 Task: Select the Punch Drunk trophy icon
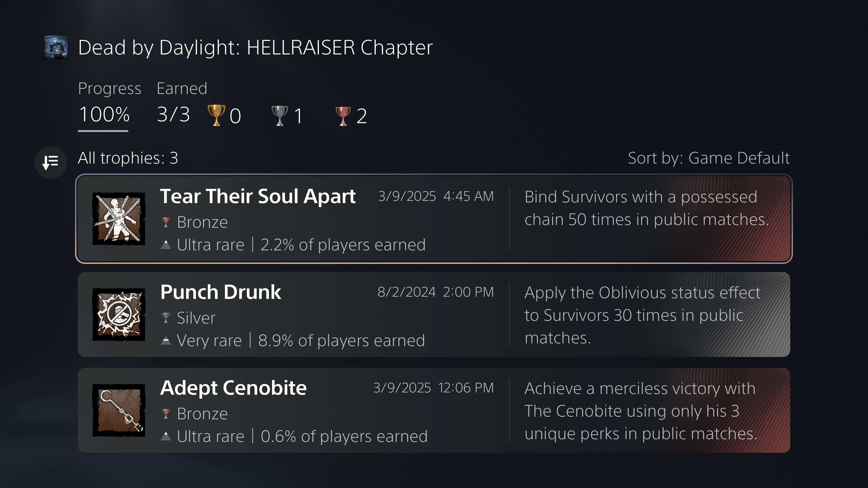pyautogui.click(x=119, y=314)
